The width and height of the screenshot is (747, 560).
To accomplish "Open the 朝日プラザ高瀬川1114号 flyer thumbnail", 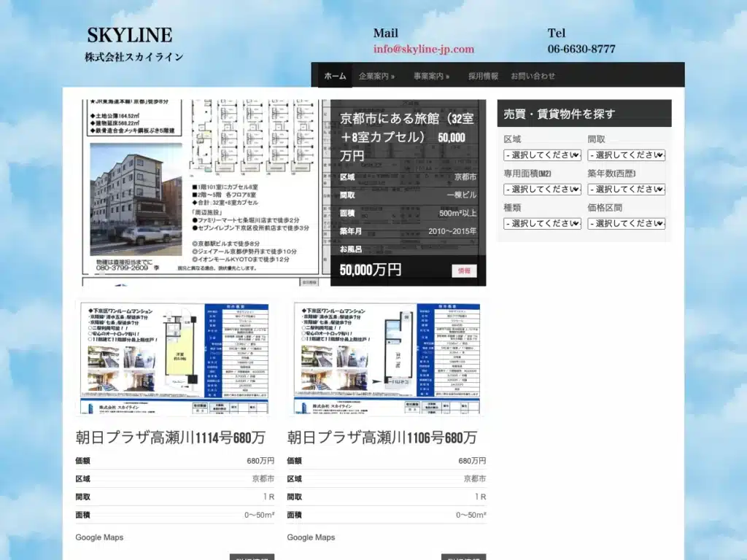I will [x=174, y=358].
